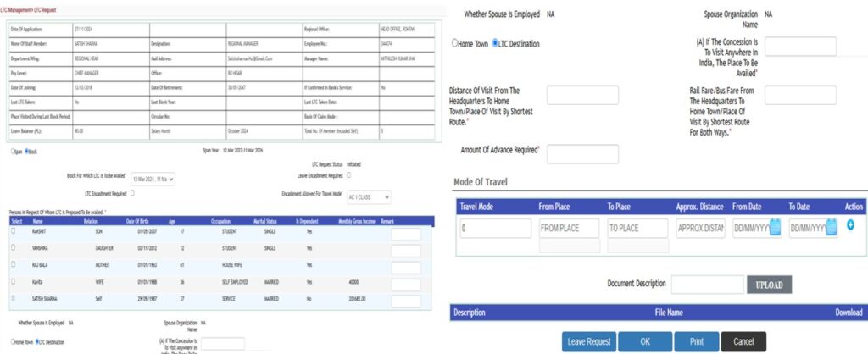The height and width of the screenshot is (354, 868).
Task: Select the Block radio button
Action: point(27,152)
